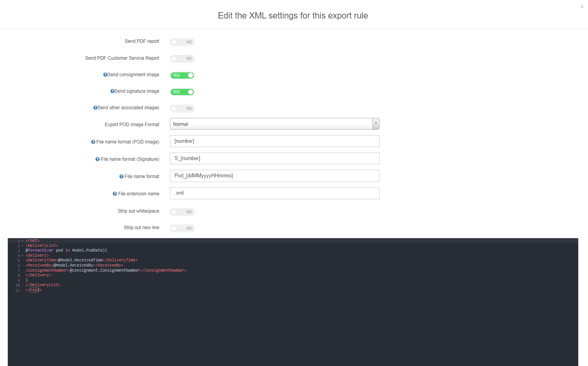The width and height of the screenshot is (588, 366).
Task: Enable Strip out whitespace switch
Action: tap(182, 212)
